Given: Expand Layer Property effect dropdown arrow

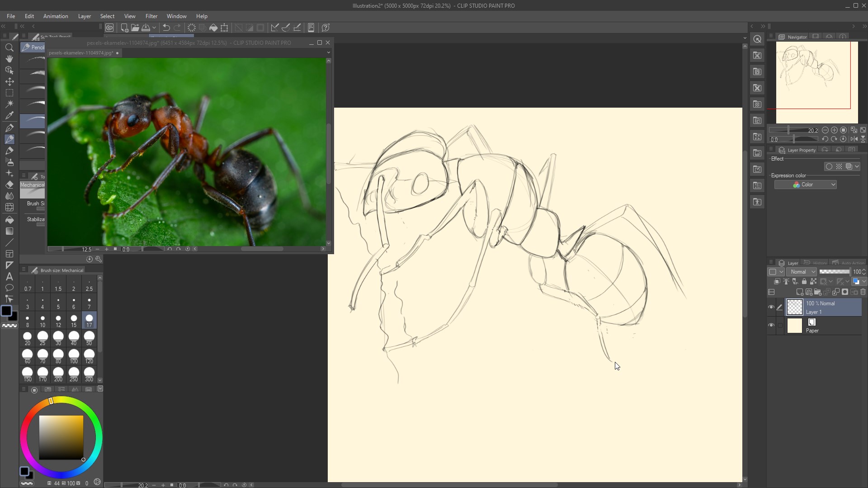Looking at the screenshot, I should click(x=857, y=166).
